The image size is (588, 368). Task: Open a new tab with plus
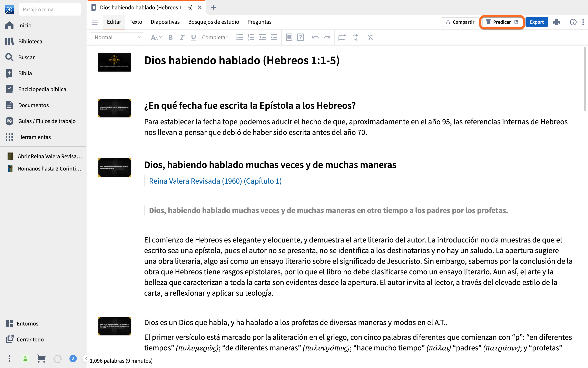[213, 8]
